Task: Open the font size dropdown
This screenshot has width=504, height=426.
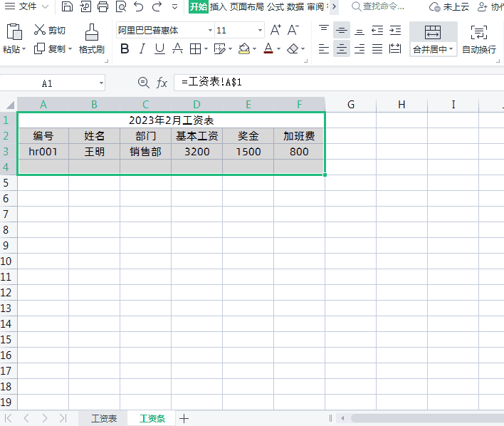Action: coord(260,30)
